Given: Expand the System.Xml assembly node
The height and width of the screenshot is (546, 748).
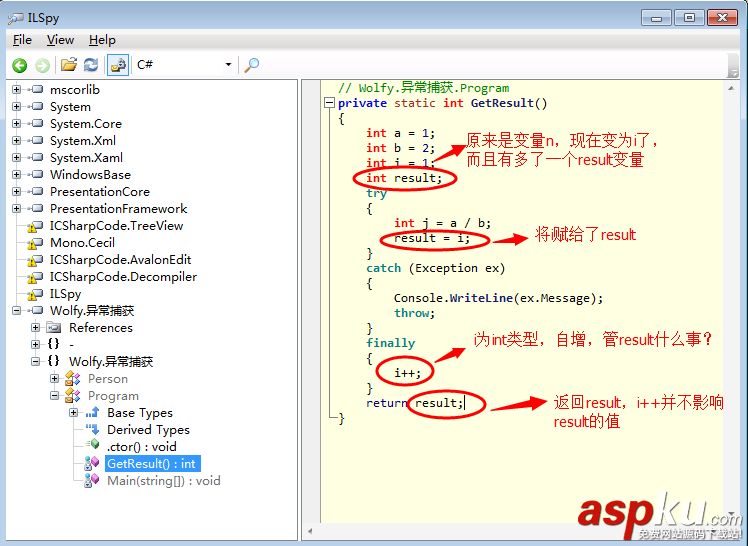Looking at the screenshot, I should (17, 141).
